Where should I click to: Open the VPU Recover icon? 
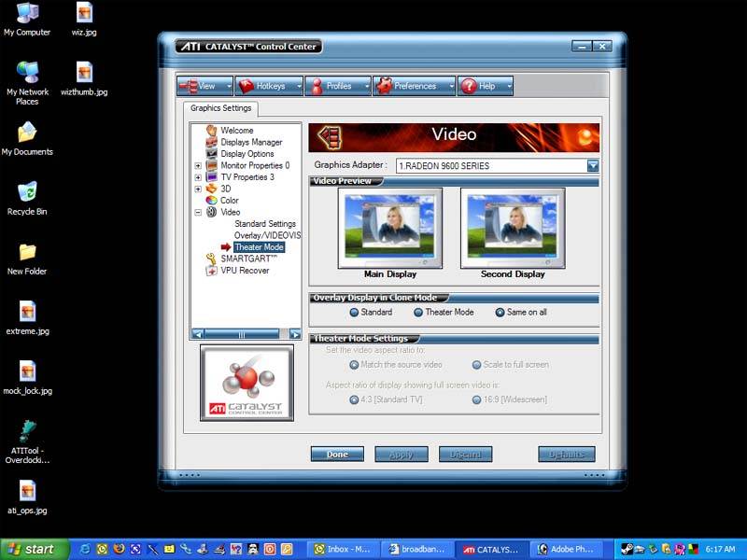coord(211,271)
